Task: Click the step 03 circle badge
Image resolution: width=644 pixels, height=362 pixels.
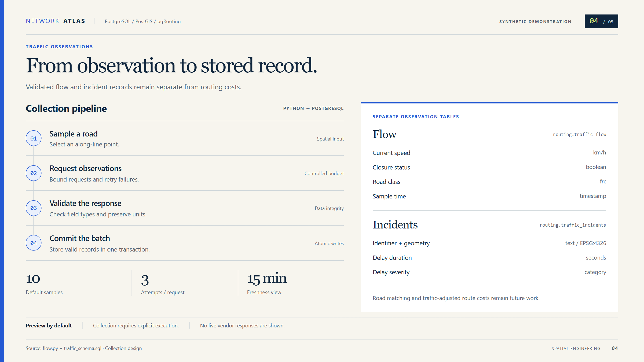Action: click(x=34, y=208)
